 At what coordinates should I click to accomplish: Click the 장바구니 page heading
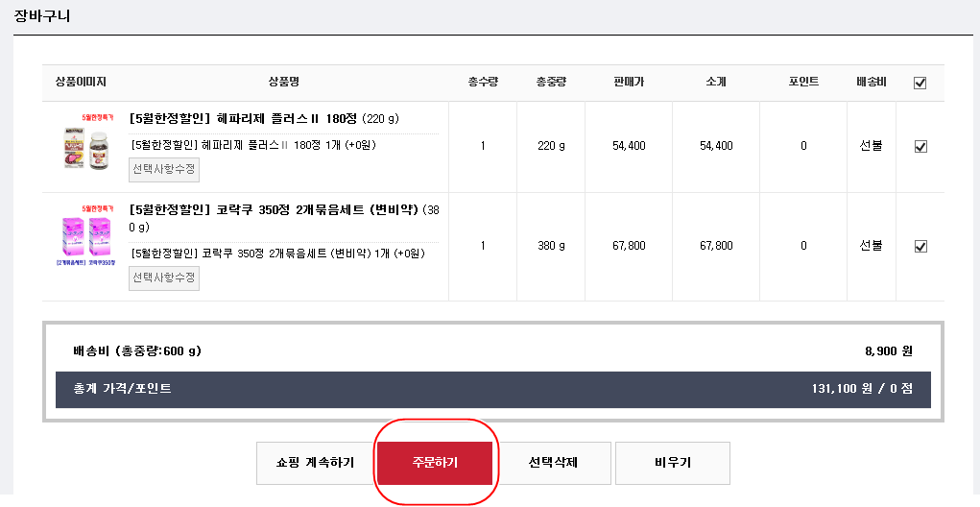[x=42, y=16]
